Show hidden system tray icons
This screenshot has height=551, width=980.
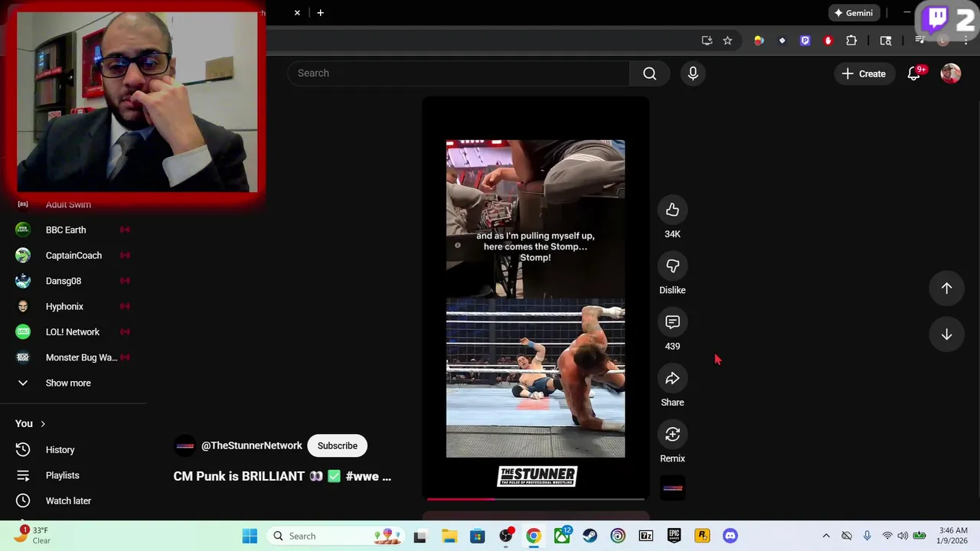(825, 536)
